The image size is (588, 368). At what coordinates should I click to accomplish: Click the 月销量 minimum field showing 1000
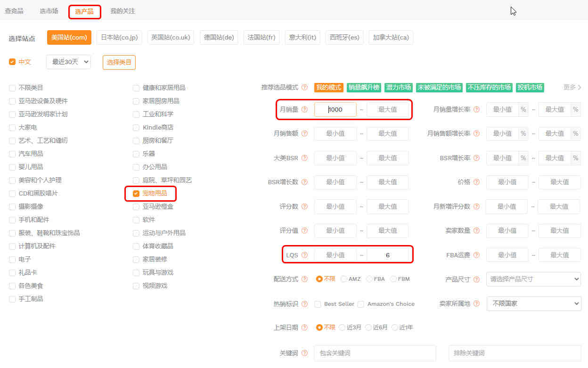tap(335, 109)
